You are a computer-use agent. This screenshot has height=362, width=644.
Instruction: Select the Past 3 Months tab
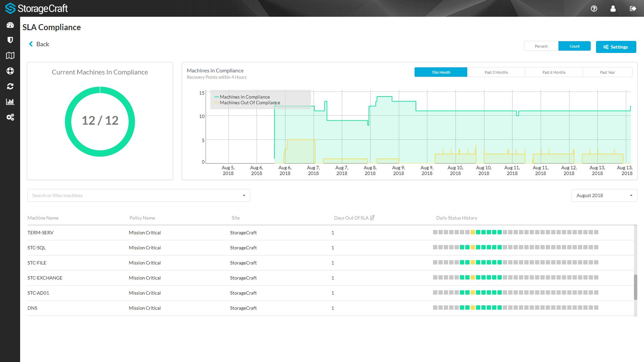tap(496, 72)
